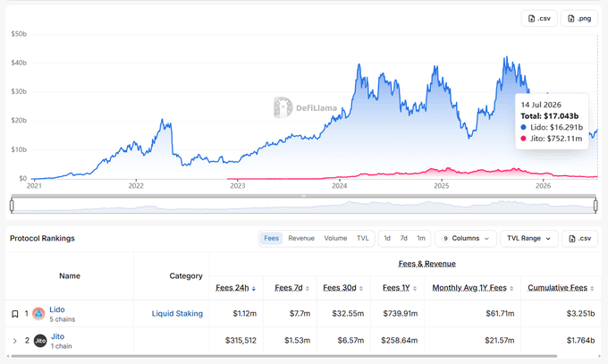Click the Jito pink legend dot in tooltip
Screen dimensions: 608x364
(523, 139)
